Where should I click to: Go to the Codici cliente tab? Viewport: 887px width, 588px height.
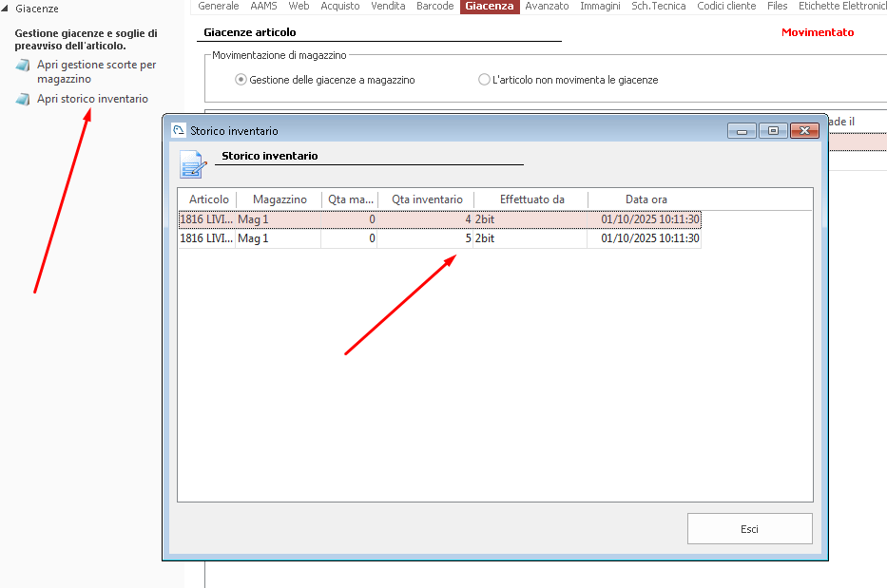click(726, 6)
